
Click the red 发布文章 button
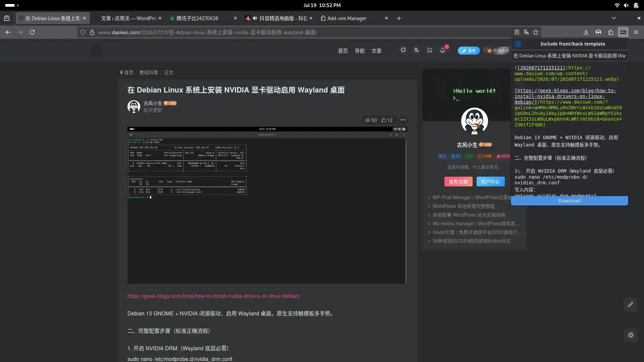pos(458,182)
